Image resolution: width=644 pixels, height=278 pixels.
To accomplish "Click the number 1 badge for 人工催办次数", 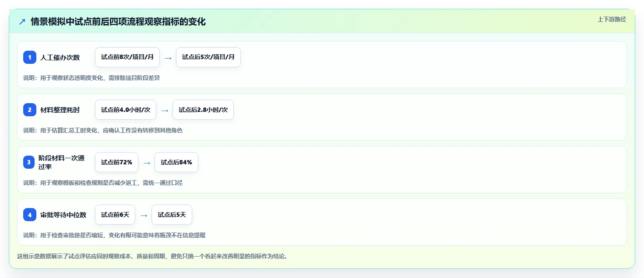I will [x=30, y=57].
